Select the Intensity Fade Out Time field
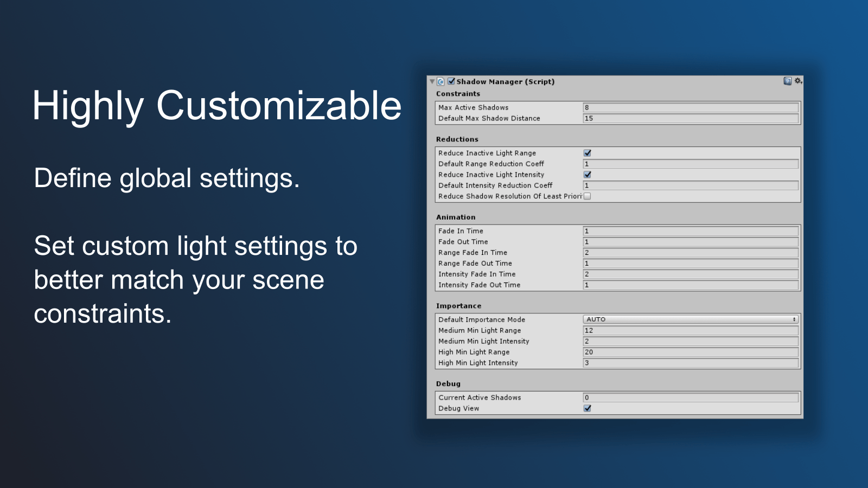The image size is (868, 488). tap(691, 285)
